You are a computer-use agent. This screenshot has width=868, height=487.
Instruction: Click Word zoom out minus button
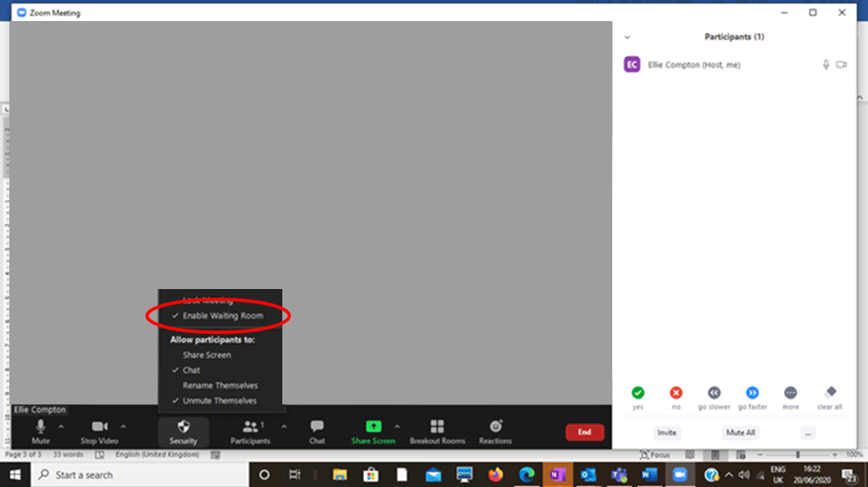(x=760, y=455)
